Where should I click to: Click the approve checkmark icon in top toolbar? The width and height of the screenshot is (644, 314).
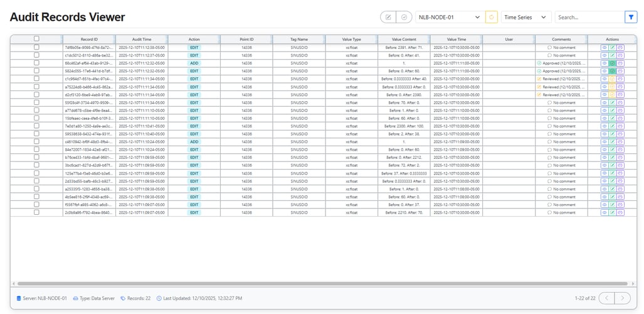404,18
